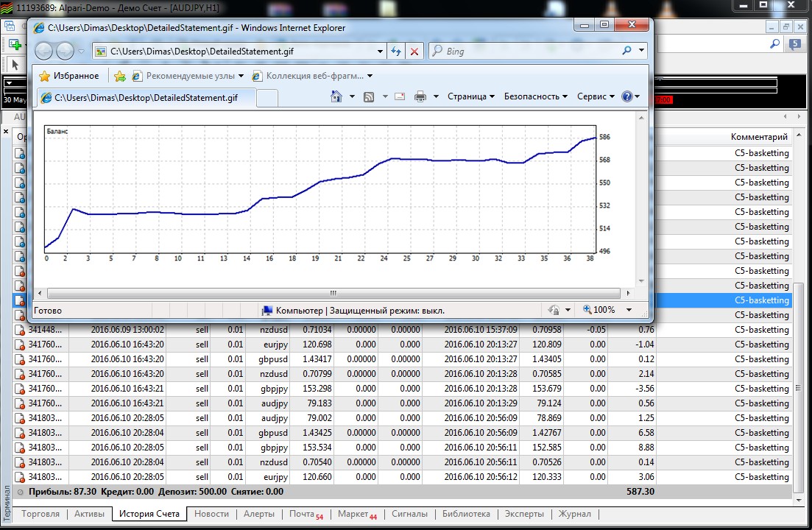Expand the zoom level dropdown arrow
The height and width of the screenshot is (530, 812).
(629, 309)
